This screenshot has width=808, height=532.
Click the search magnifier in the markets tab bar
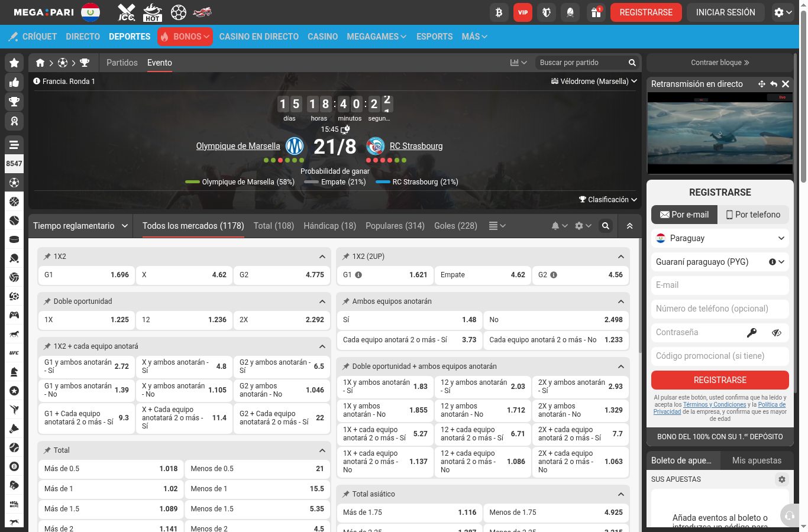pos(606,226)
